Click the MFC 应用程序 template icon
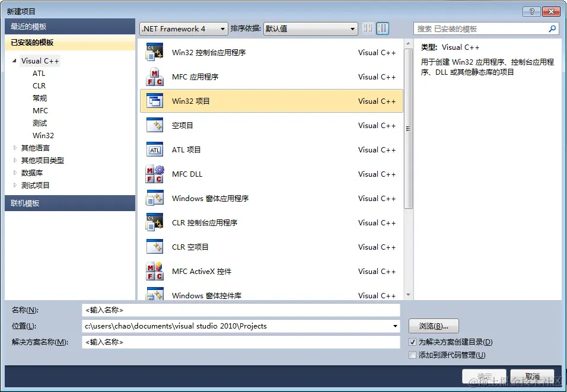 tap(154, 77)
